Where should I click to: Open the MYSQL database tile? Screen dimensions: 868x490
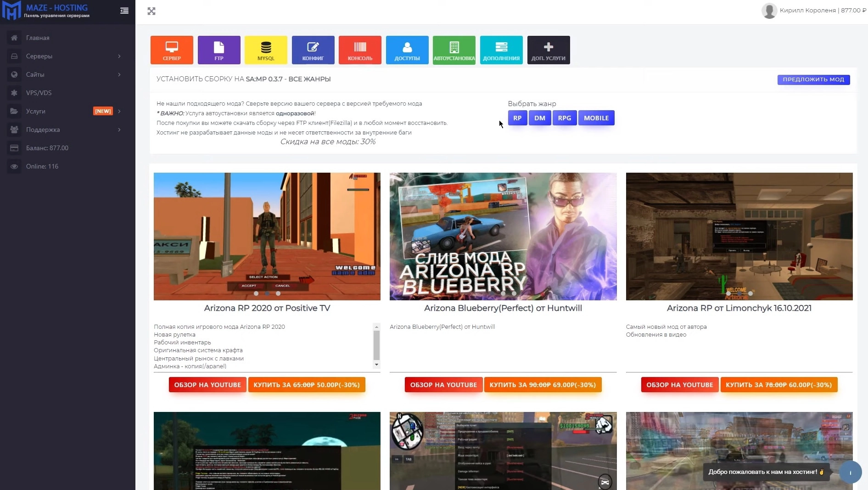266,50
